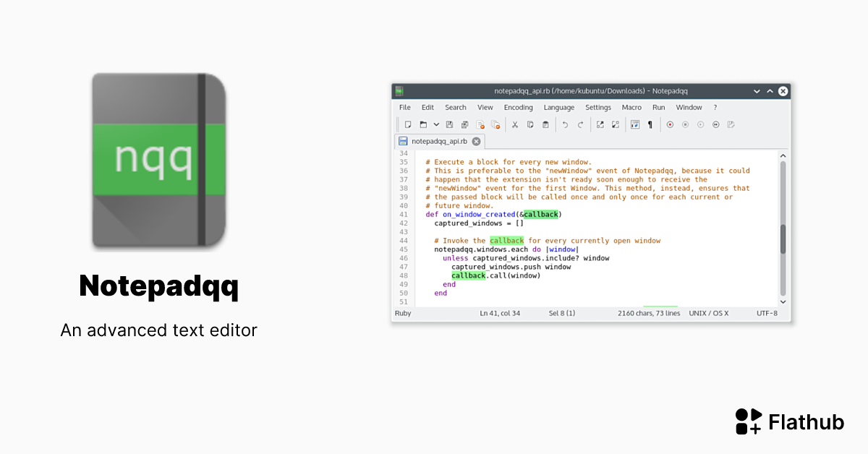This screenshot has width=868, height=454.
Task: Toggle paragraph mark visibility
Action: [650, 124]
